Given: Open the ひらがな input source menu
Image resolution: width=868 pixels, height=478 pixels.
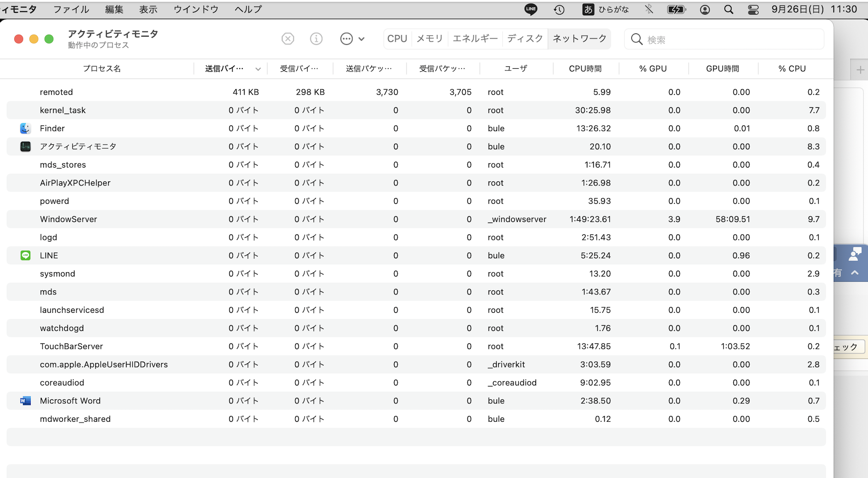Looking at the screenshot, I should point(606,10).
